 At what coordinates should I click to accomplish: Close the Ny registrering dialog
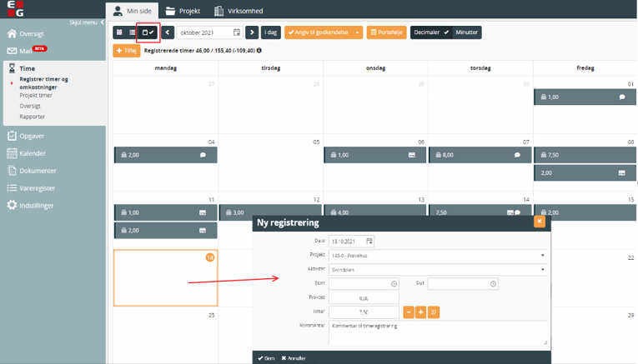(x=540, y=222)
